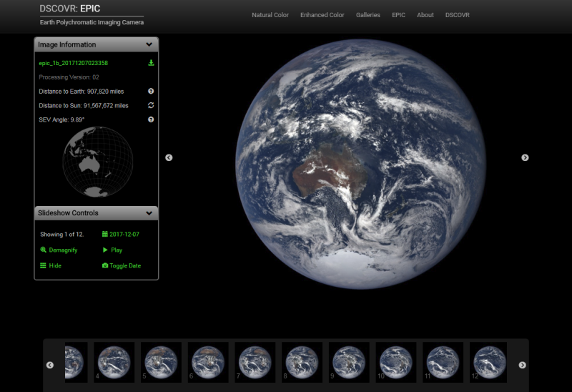Toggle Date display on image
Screen dimensions: 572x392
[122, 265]
